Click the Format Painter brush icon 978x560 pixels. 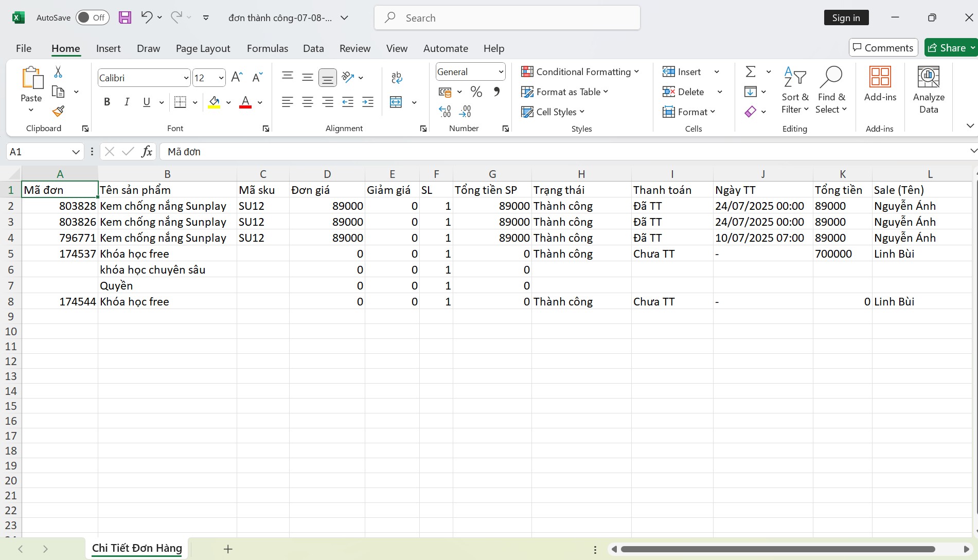tap(59, 111)
